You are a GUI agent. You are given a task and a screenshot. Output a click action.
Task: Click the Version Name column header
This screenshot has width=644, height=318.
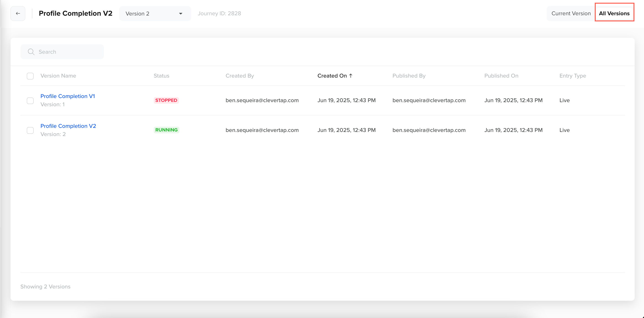click(x=58, y=76)
